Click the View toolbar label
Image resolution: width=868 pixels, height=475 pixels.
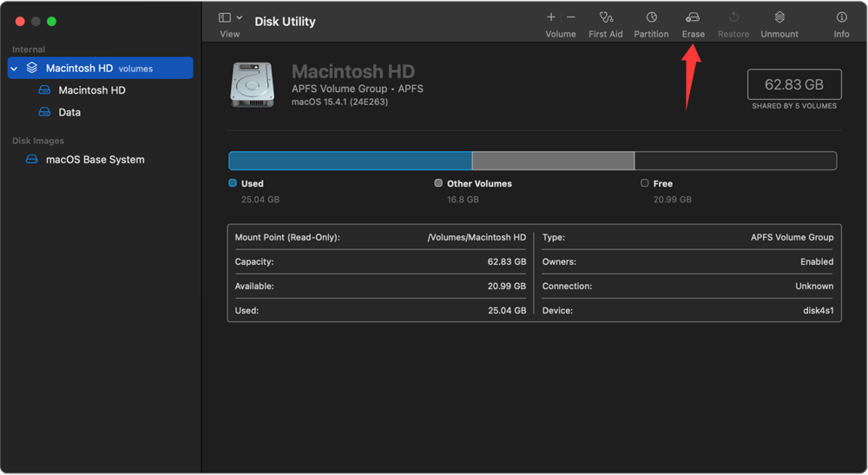(x=230, y=35)
